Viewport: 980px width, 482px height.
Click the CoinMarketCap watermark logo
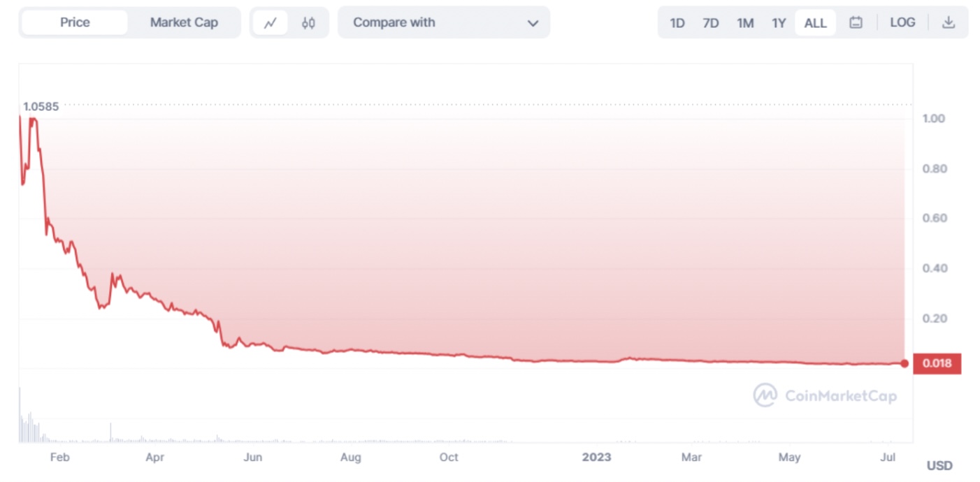(825, 396)
